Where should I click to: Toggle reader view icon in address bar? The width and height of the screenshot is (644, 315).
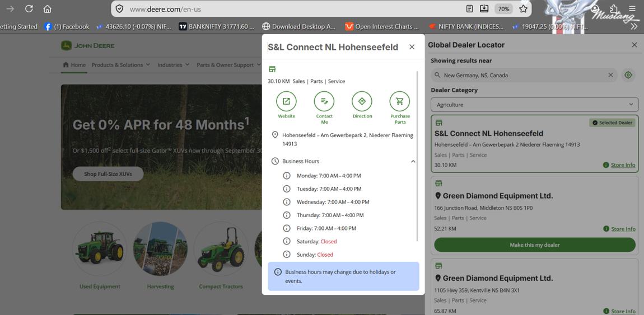pyautogui.click(x=469, y=8)
